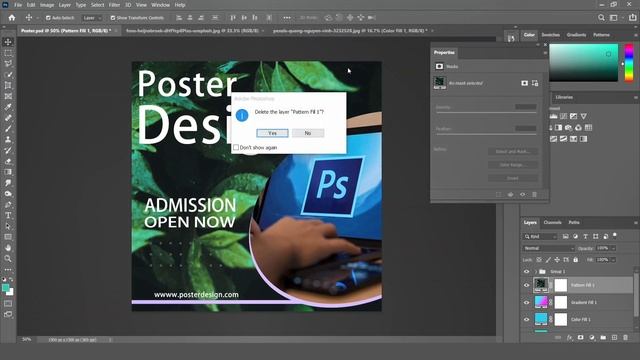The width and height of the screenshot is (640, 360).
Task: Click the Home icon in the options bar
Action: tap(12, 18)
